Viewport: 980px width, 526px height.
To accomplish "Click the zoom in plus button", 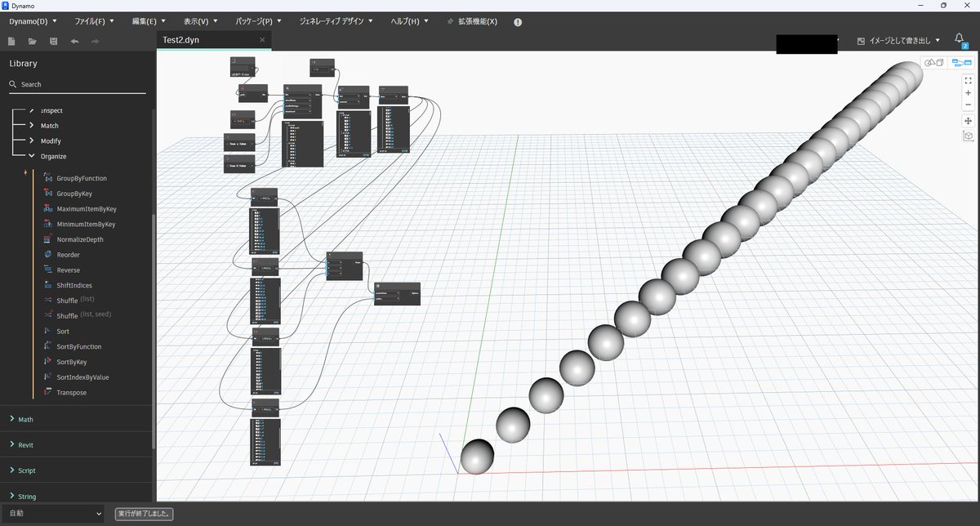I will click(x=968, y=92).
